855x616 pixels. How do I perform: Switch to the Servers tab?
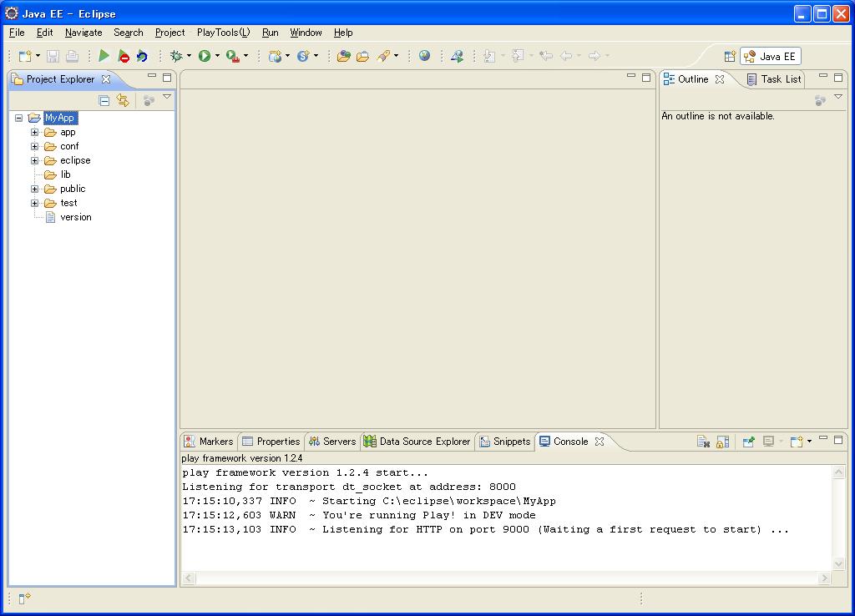(332, 442)
